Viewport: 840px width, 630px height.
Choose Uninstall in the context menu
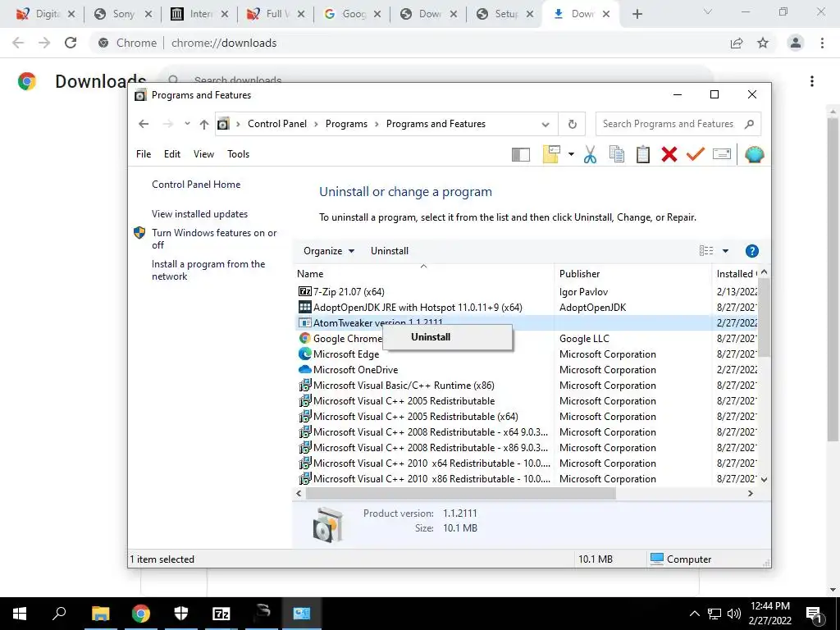(x=447, y=337)
